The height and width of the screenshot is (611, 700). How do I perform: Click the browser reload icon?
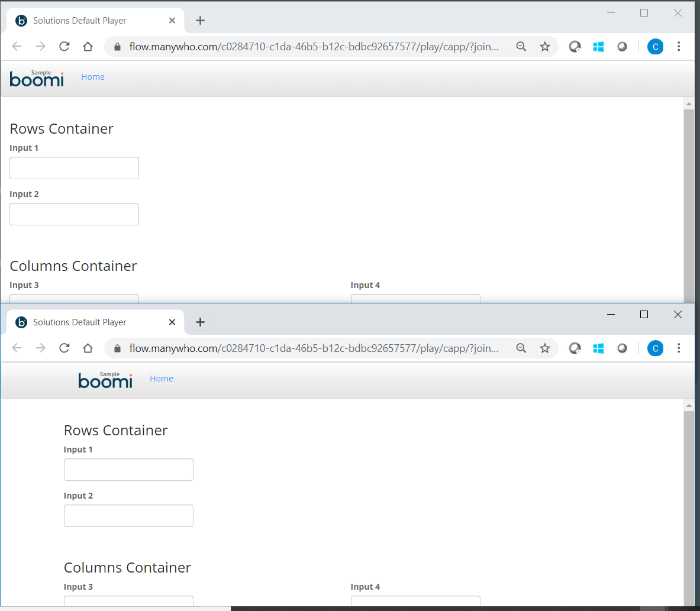tap(64, 348)
